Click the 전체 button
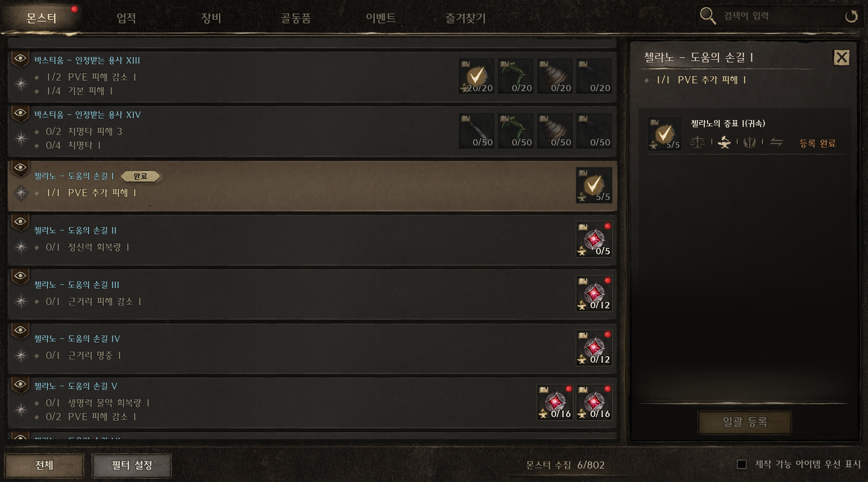868x482 pixels. click(x=44, y=465)
